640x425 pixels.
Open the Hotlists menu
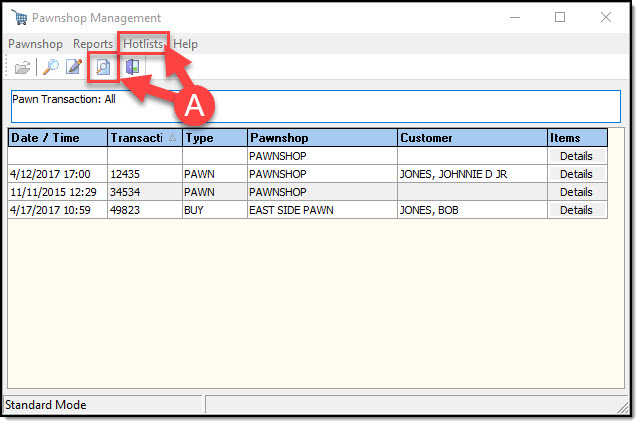tap(144, 44)
